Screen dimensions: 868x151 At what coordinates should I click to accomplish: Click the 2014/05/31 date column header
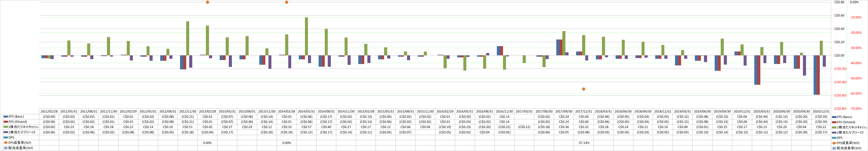pyautogui.click(x=306, y=112)
